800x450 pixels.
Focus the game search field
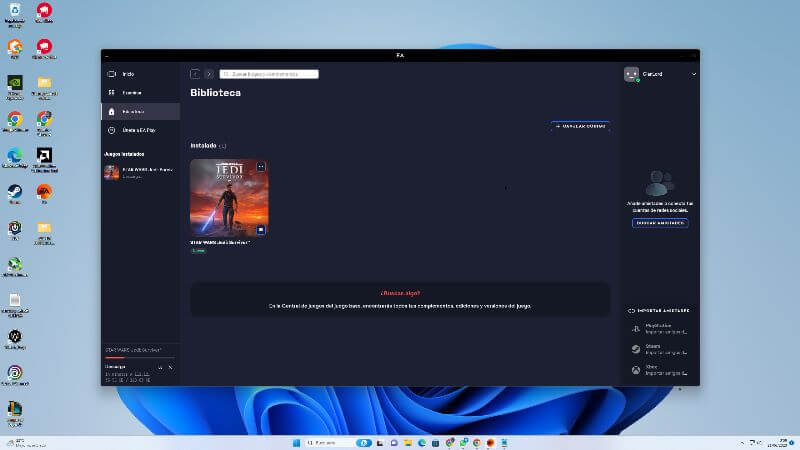[x=269, y=74]
